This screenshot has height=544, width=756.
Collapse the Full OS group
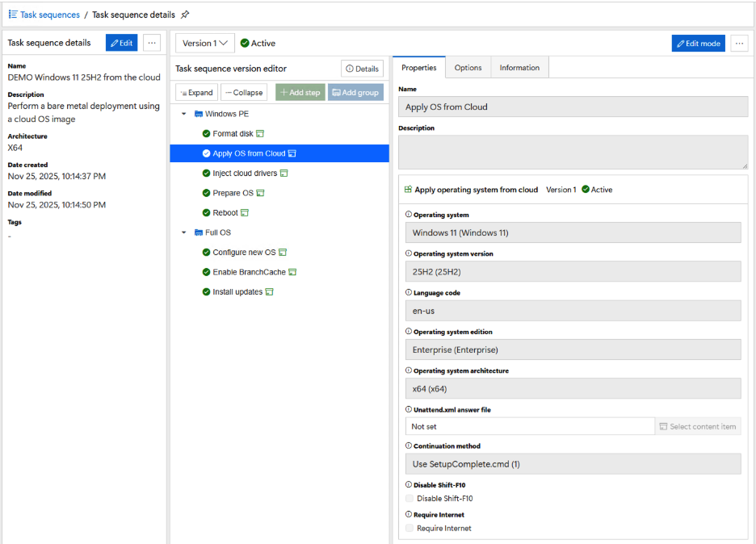(x=184, y=233)
